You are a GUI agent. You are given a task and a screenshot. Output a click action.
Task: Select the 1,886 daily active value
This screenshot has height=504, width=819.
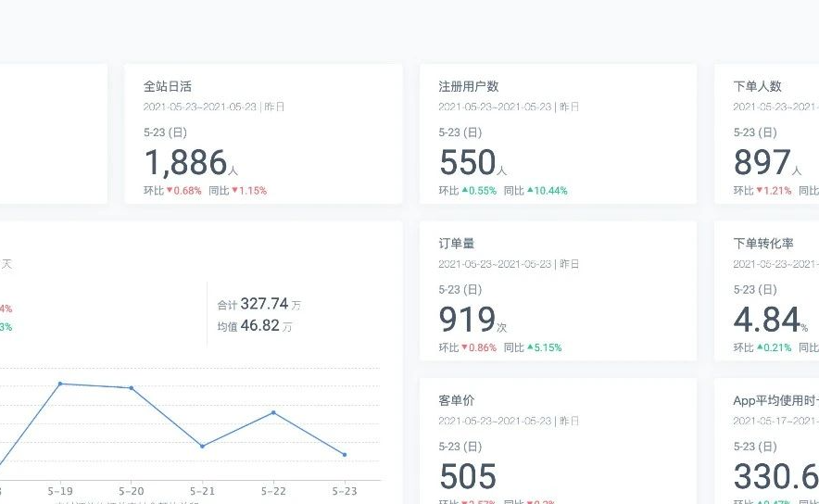(185, 162)
